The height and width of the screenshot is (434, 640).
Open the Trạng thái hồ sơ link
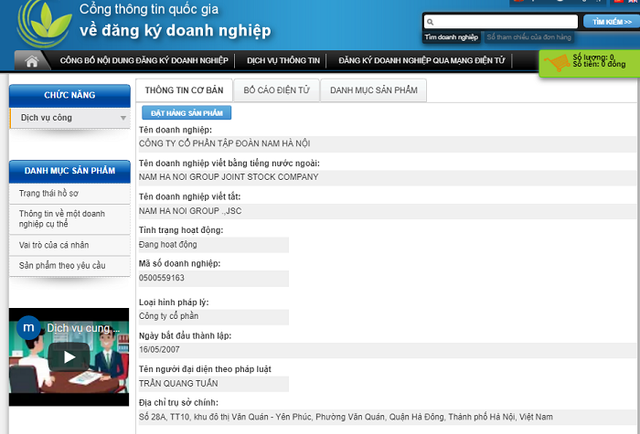[x=49, y=192]
